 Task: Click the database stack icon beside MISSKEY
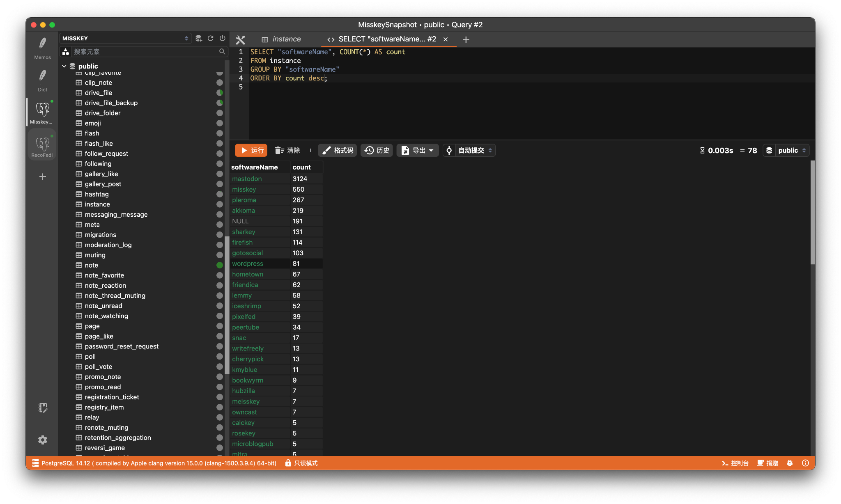[x=199, y=38]
